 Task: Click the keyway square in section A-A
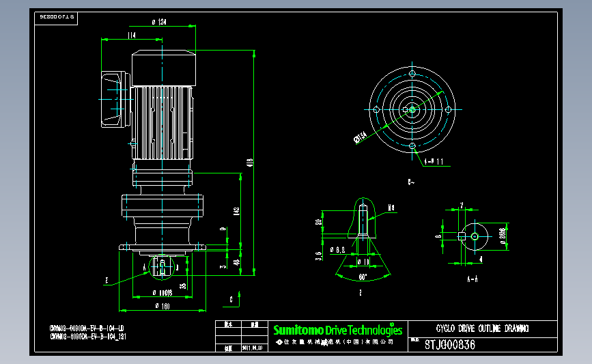tap(462, 236)
